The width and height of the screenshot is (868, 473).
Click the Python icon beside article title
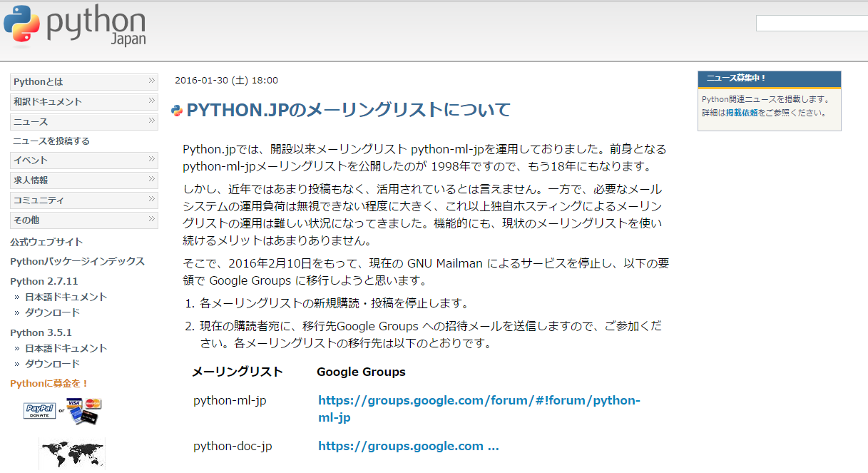pyautogui.click(x=177, y=111)
